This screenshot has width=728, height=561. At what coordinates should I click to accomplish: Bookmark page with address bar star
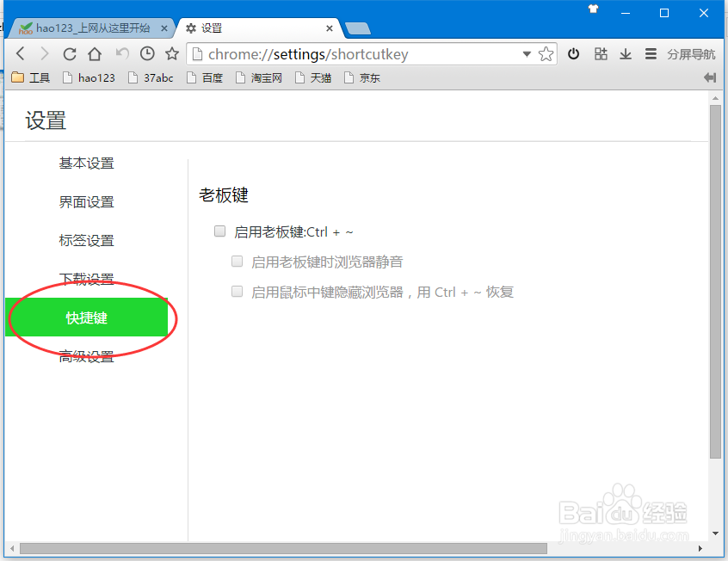click(546, 54)
